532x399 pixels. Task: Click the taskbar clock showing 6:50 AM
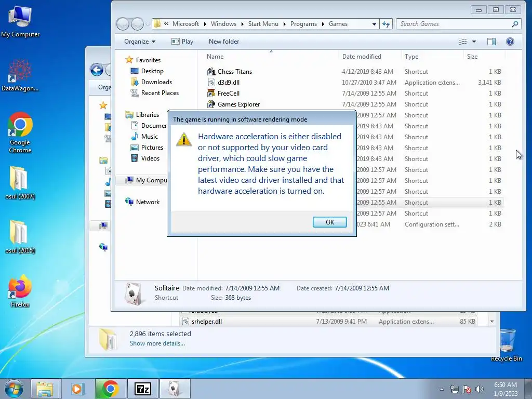pyautogui.click(x=506, y=389)
